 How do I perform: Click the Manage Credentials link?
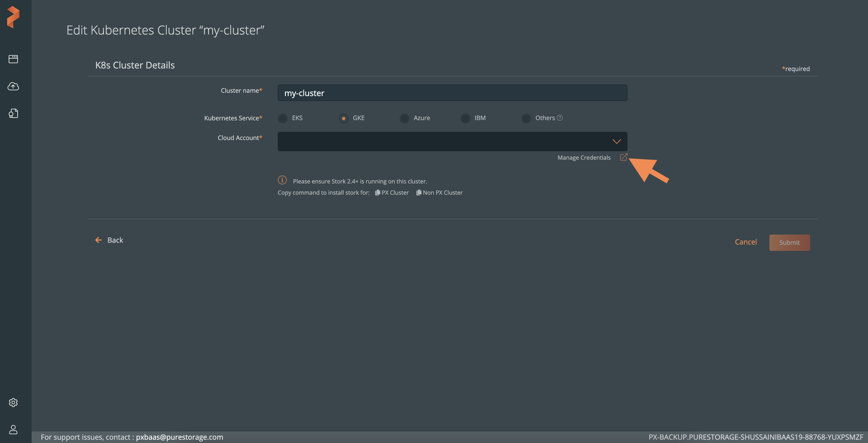pos(592,158)
